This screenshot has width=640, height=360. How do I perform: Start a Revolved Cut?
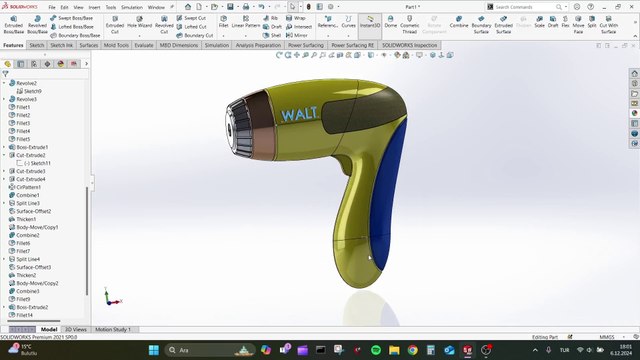coord(164,25)
